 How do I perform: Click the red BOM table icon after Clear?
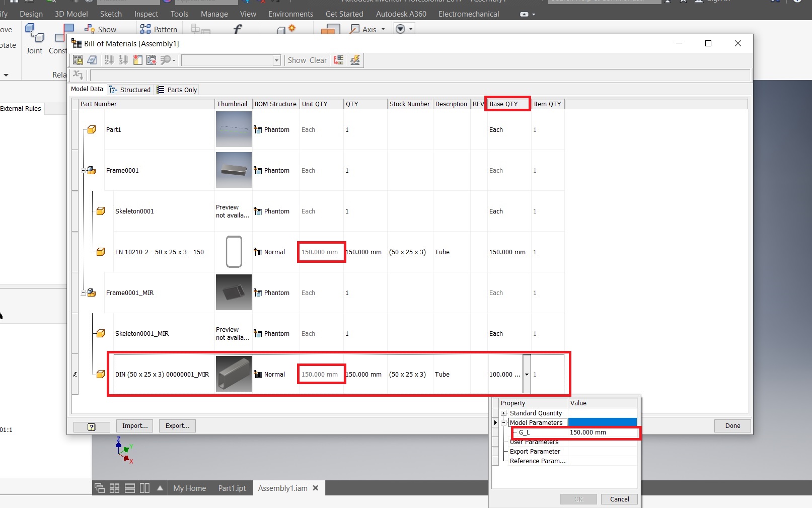tap(339, 60)
